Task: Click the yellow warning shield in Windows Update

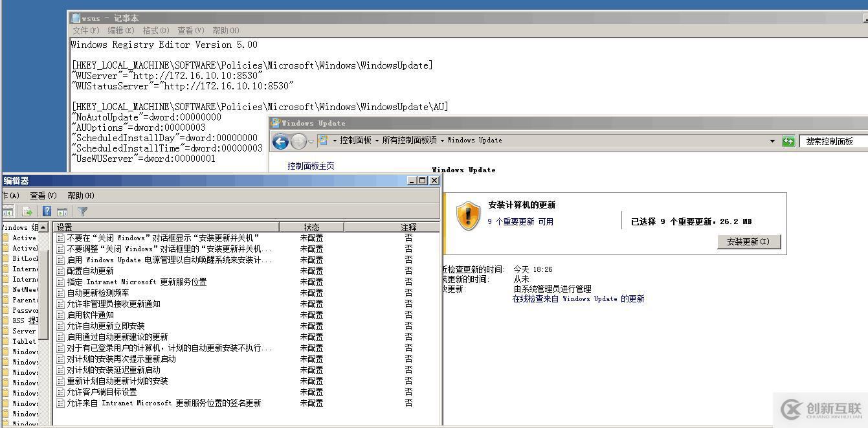Action: [x=467, y=214]
